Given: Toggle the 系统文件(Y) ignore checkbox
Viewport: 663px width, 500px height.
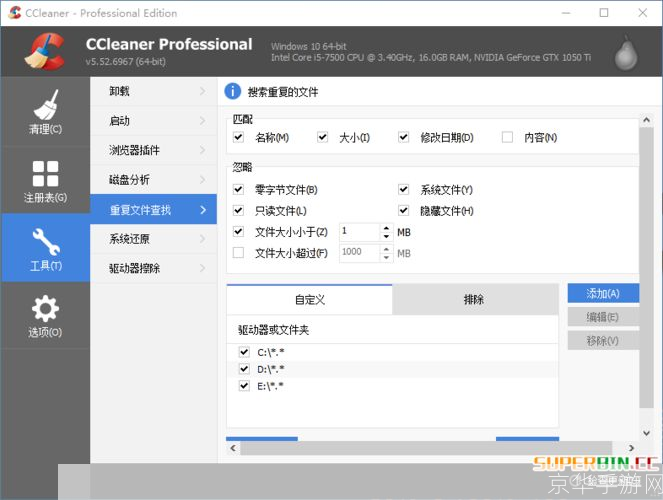Looking at the screenshot, I should tap(404, 190).
